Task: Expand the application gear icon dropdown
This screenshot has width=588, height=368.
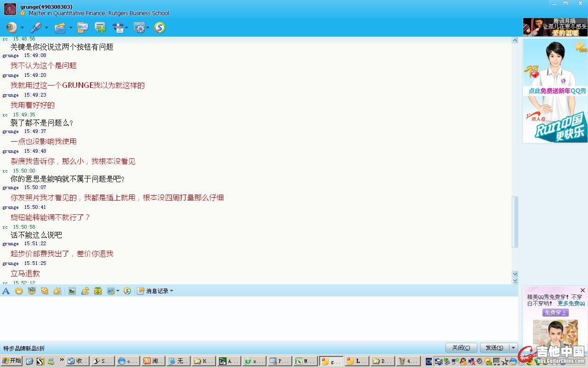Action: [147, 28]
